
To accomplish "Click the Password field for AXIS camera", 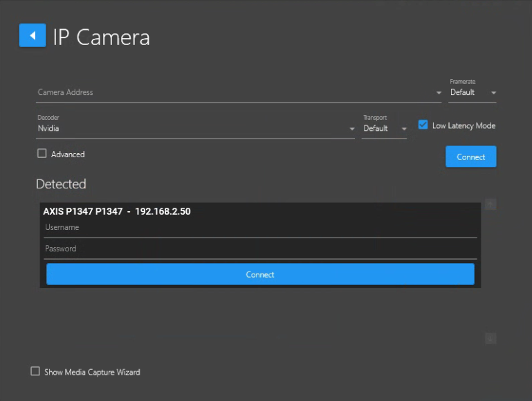I will click(x=260, y=249).
